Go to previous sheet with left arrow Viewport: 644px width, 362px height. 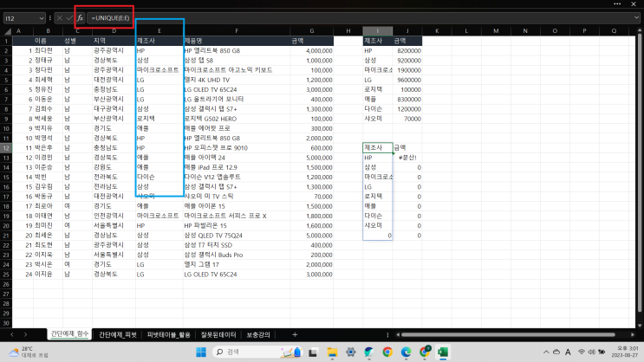12,335
